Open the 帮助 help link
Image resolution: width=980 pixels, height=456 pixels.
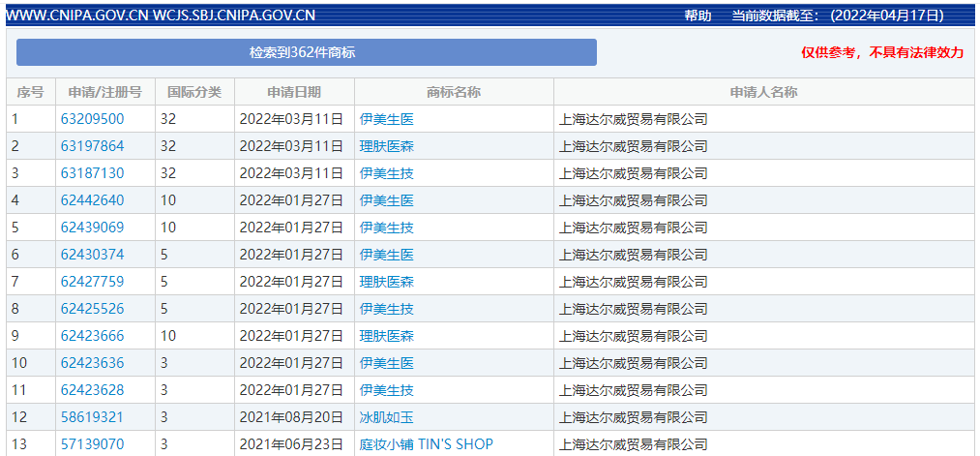[x=698, y=15]
